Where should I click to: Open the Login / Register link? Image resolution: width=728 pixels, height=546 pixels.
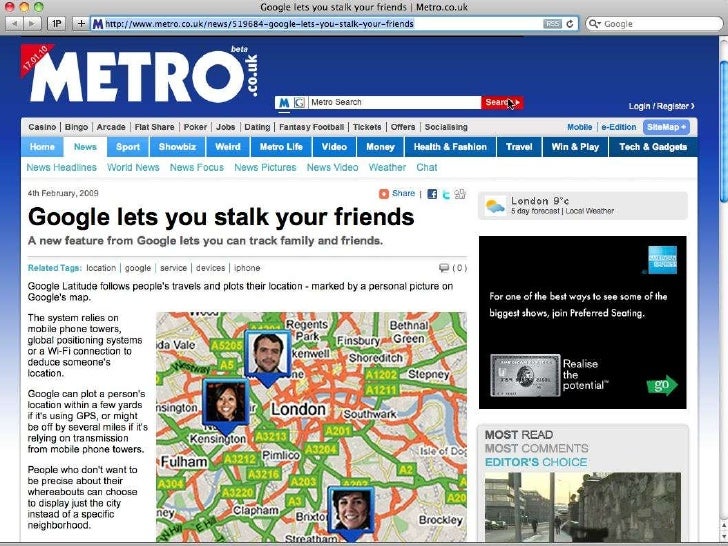[x=662, y=106]
